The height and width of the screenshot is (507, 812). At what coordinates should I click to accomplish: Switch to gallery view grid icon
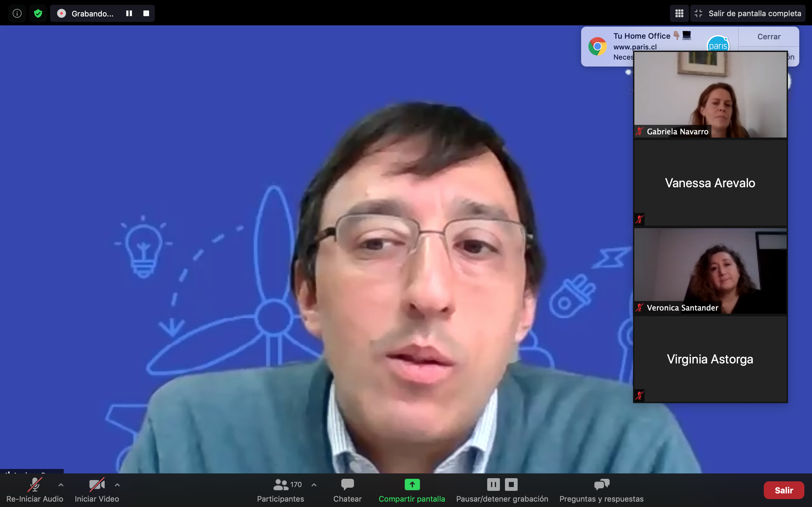coord(679,13)
